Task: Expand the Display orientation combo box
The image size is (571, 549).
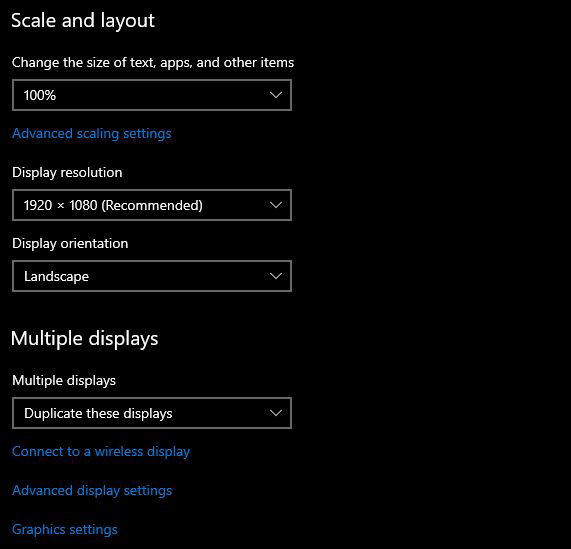Action: (x=152, y=276)
